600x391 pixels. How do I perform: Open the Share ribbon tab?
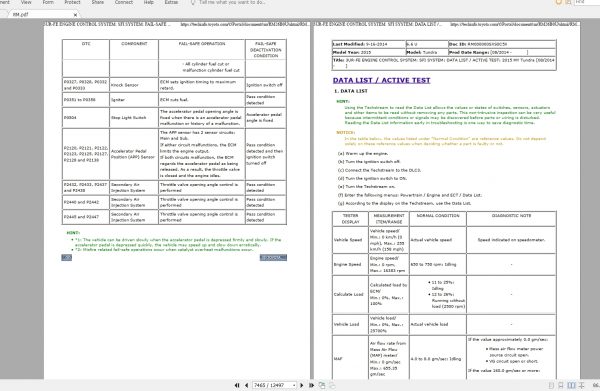[x=98, y=2]
